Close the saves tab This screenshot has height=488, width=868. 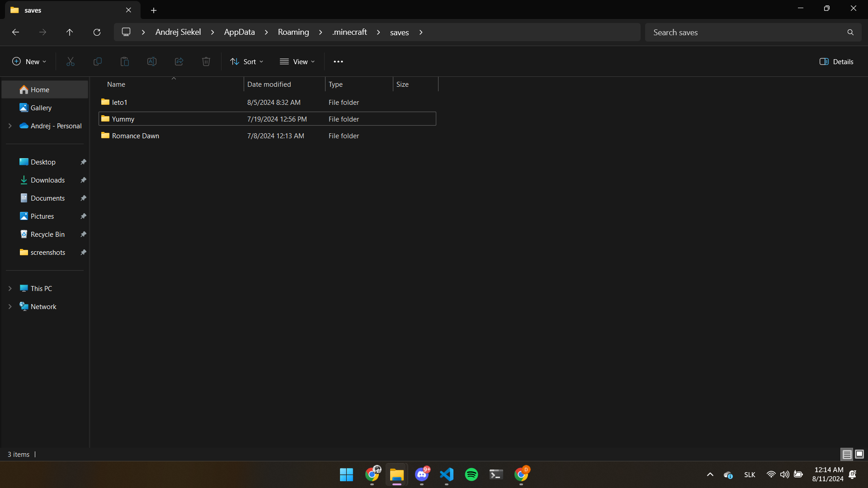(128, 10)
